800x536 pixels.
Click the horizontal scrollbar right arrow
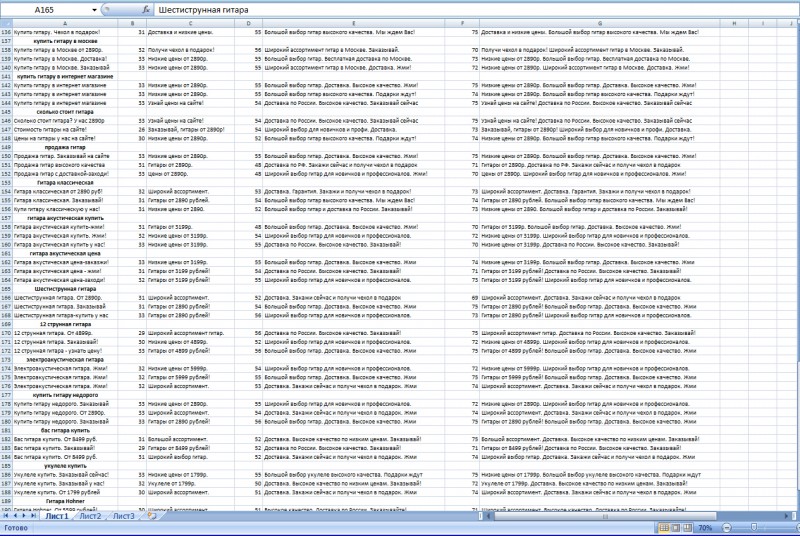(x=786, y=516)
